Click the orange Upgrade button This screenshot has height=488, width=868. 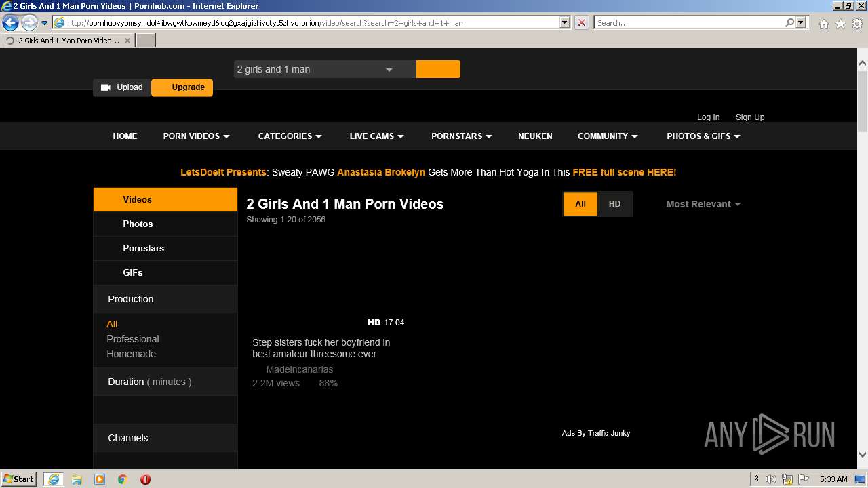(x=182, y=87)
